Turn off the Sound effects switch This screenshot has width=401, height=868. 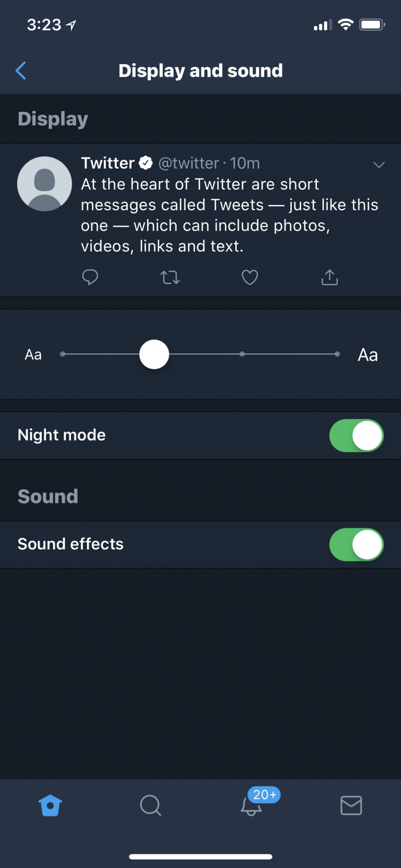coord(356,544)
